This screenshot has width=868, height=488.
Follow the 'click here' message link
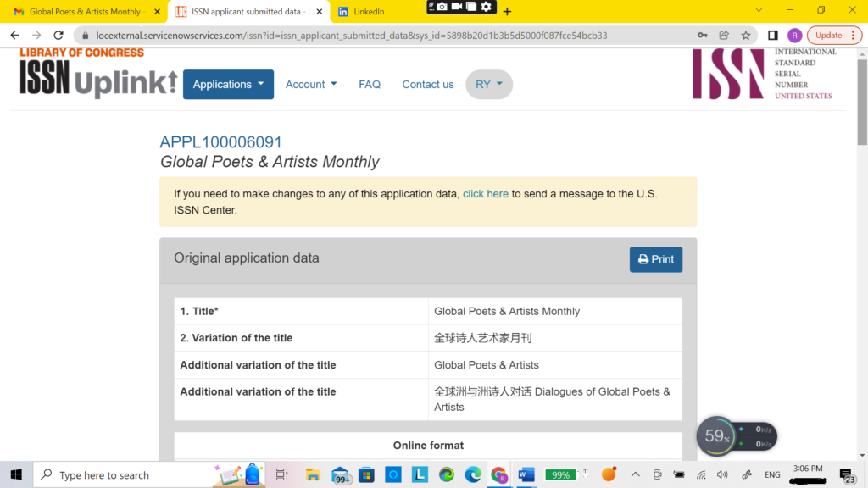coord(486,194)
